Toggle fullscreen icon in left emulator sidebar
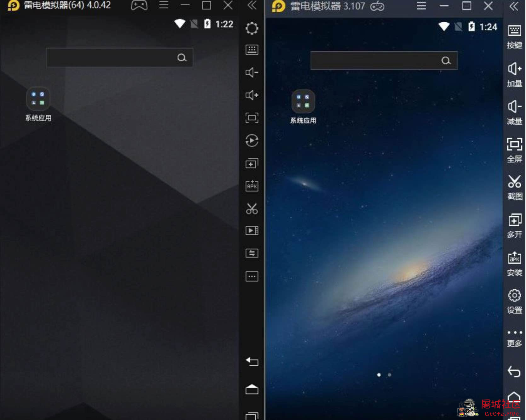Viewport: 526px width, 420px height. pyautogui.click(x=252, y=118)
